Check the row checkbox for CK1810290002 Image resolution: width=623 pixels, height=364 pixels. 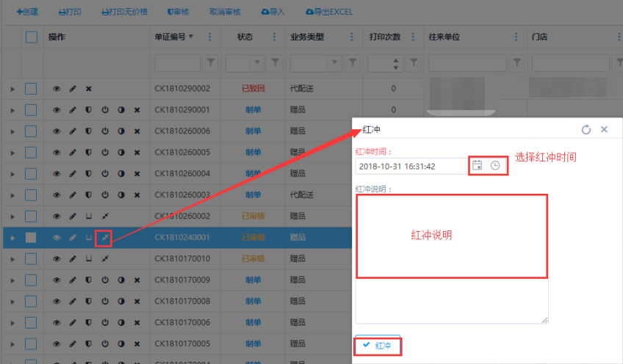tap(31, 89)
